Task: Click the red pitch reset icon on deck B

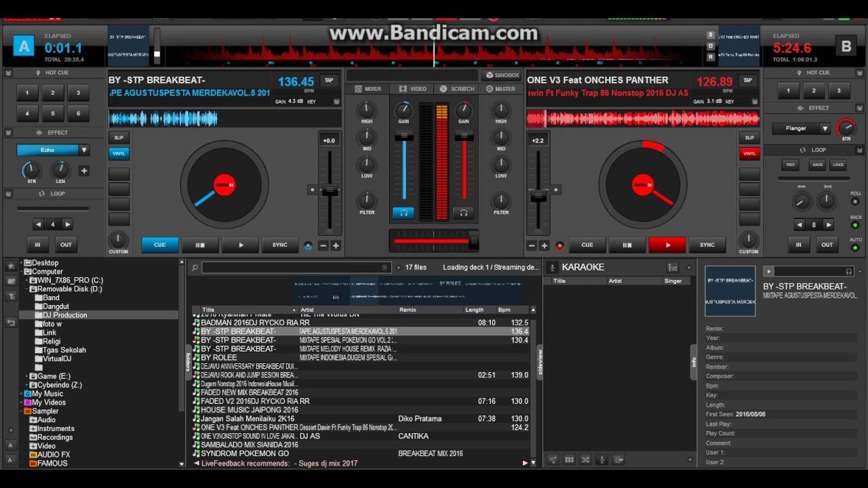Action: pos(559,245)
